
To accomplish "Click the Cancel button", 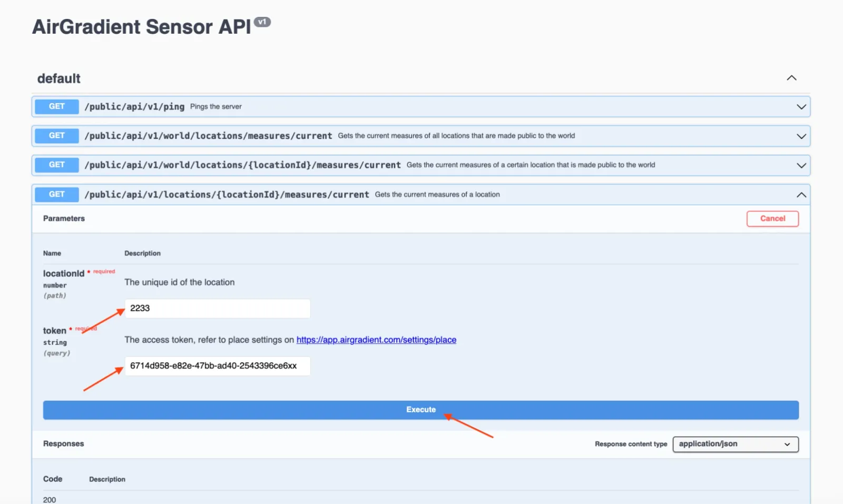I will coord(772,219).
